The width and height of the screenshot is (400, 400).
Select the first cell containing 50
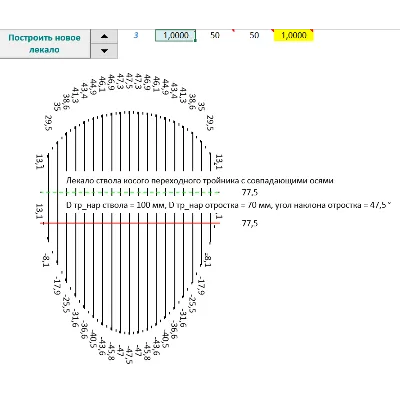tap(215, 35)
